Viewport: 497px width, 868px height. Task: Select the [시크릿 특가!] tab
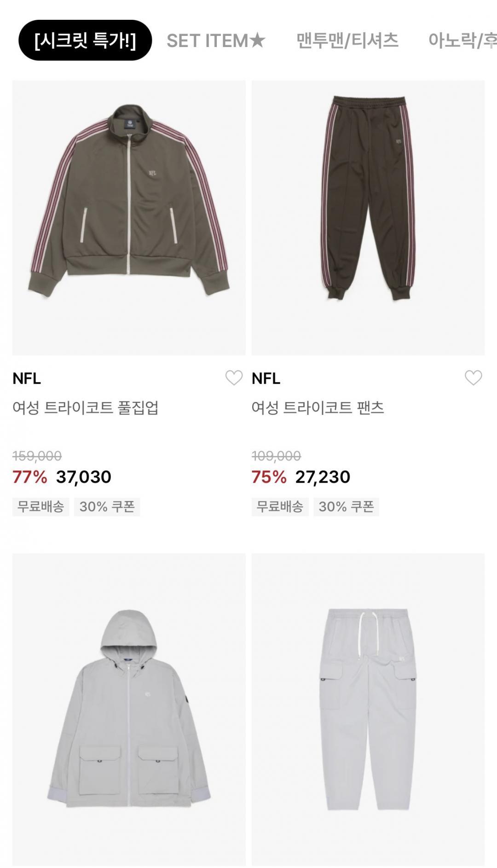(x=85, y=41)
